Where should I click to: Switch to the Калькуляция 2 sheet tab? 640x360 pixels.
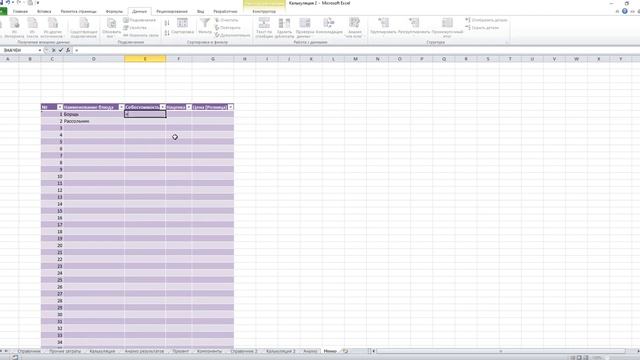[x=280, y=351]
